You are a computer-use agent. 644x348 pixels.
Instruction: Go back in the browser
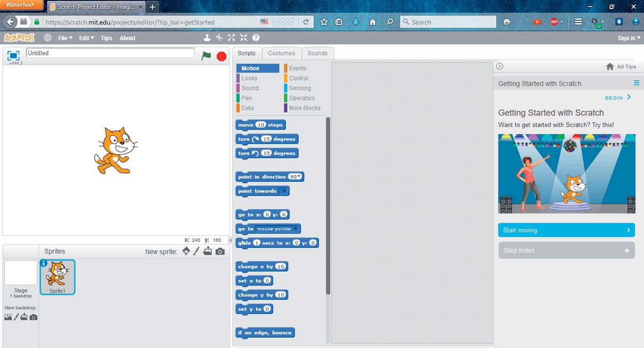(11, 22)
